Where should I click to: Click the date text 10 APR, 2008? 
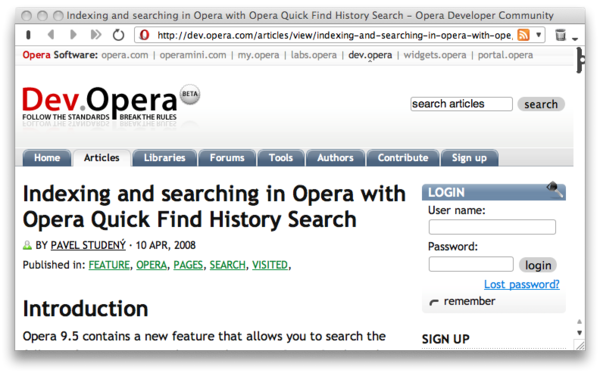click(166, 245)
